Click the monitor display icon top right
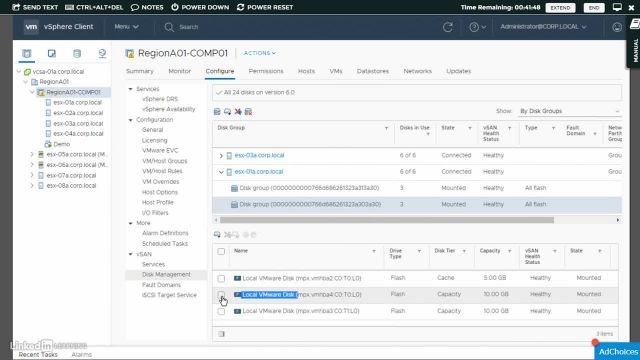This screenshot has width=640, height=360. point(617,7)
